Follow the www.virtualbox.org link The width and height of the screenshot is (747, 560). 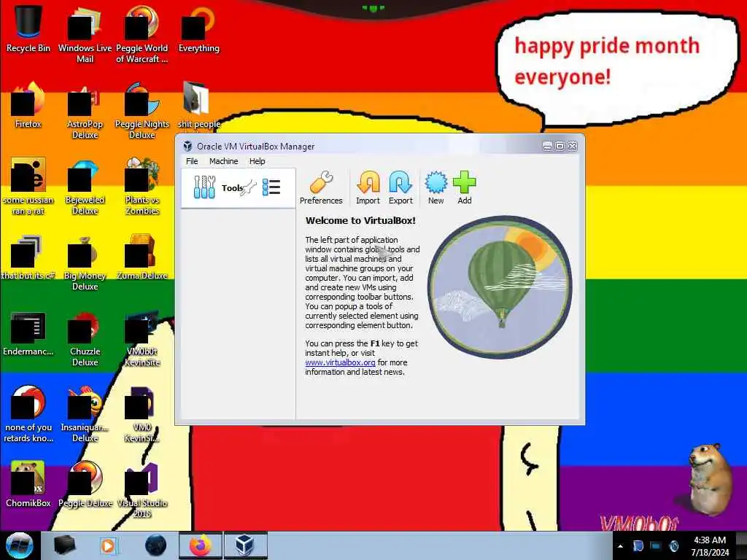(x=340, y=362)
